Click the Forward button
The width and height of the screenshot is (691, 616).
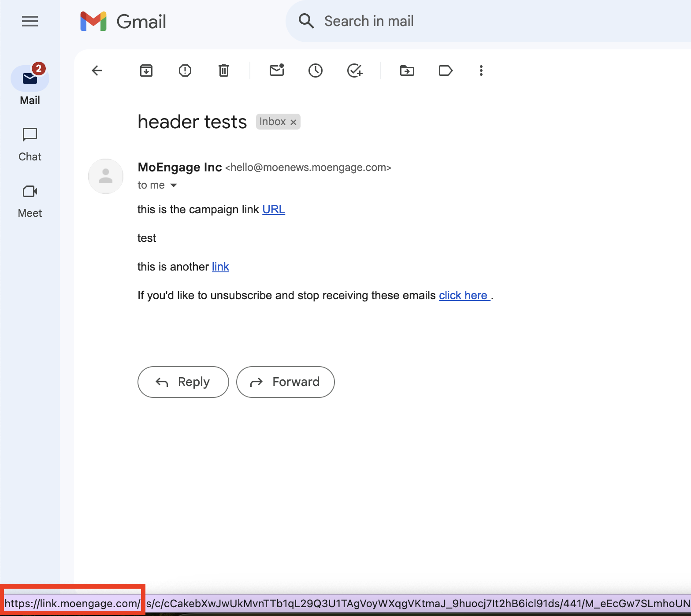tap(286, 382)
